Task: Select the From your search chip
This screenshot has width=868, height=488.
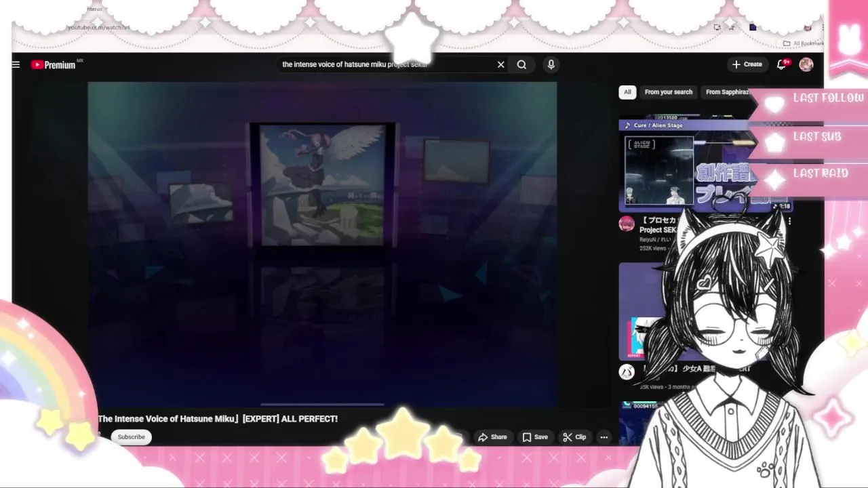Action: (669, 92)
